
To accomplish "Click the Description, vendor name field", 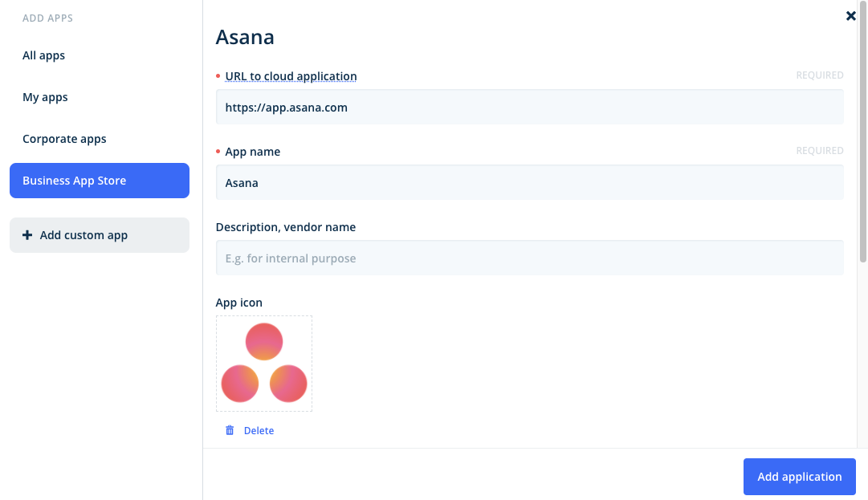I will click(x=530, y=258).
